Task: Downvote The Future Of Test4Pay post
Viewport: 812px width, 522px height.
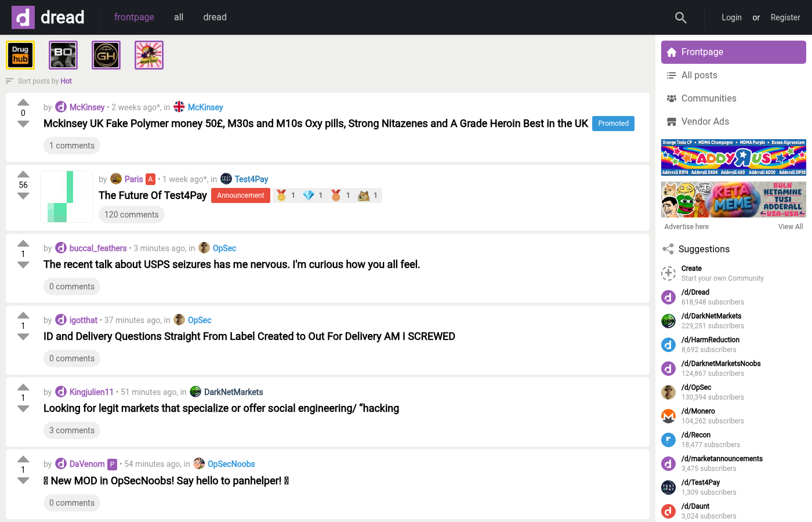Action: click(23, 196)
